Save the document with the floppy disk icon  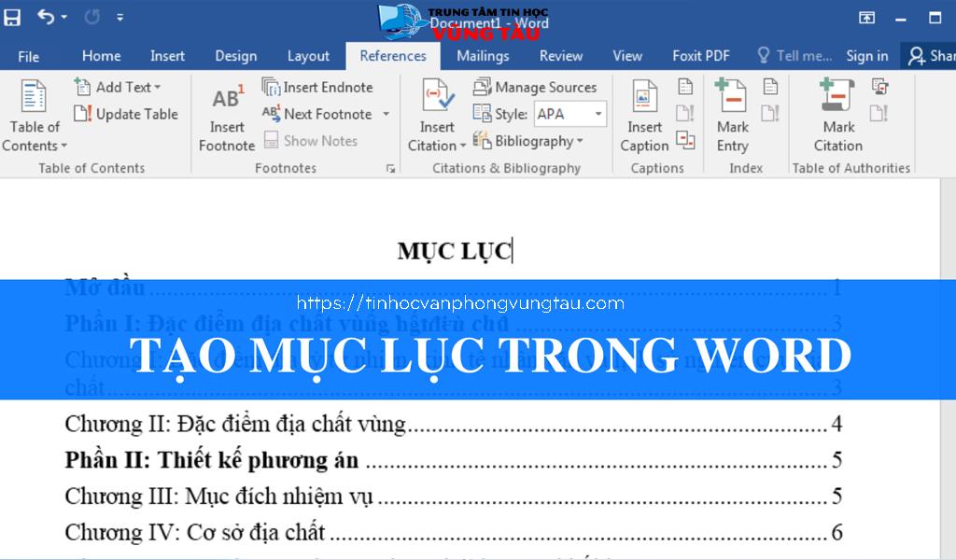click(x=11, y=17)
